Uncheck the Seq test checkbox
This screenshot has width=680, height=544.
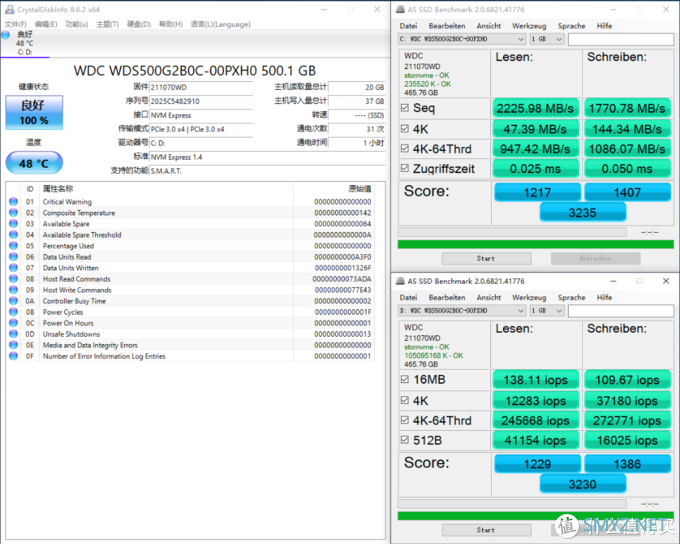coord(405,108)
